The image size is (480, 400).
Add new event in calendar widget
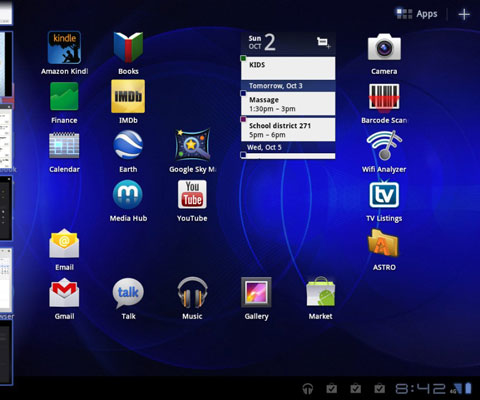coord(323,43)
